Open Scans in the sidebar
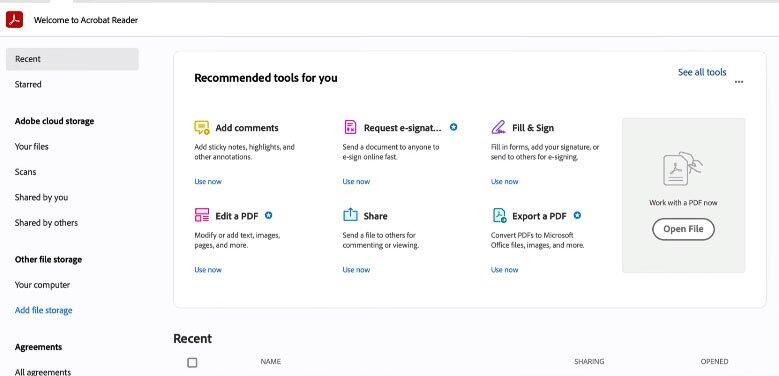 pyautogui.click(x=25, y=172)
